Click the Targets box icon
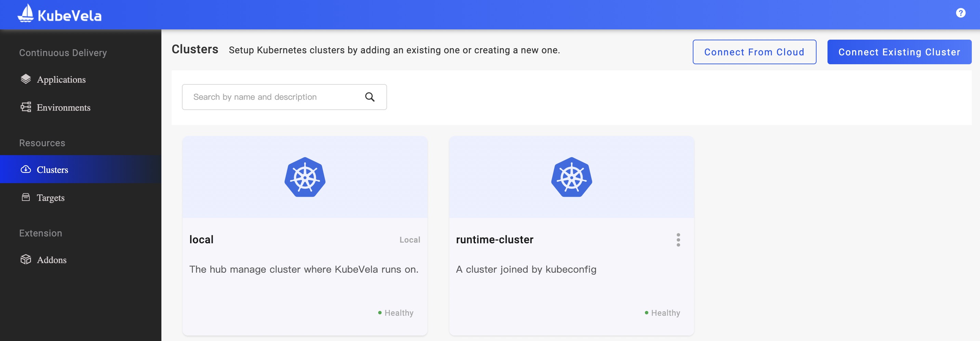The image size is (980, 341). pos(26,197)
